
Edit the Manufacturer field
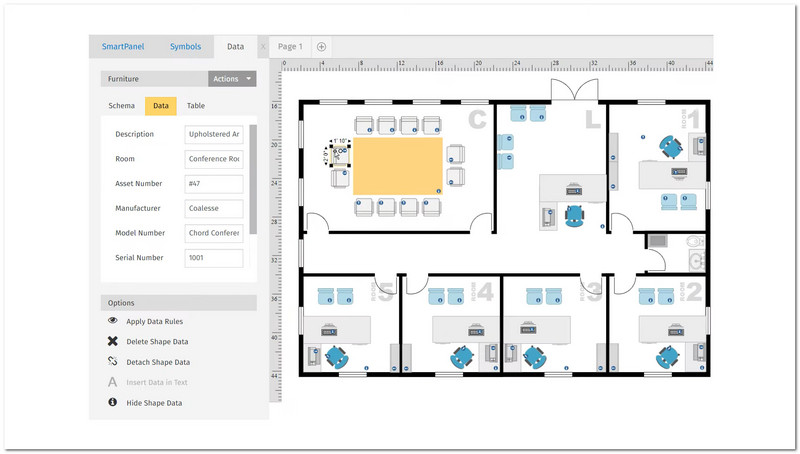coord(214,208)
